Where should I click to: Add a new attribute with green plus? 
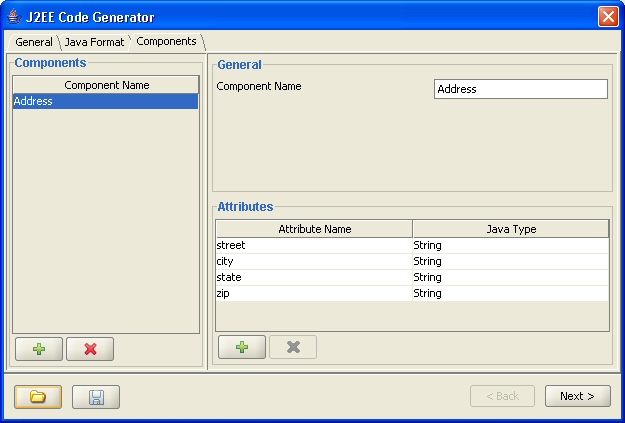[x=242, y=347]
